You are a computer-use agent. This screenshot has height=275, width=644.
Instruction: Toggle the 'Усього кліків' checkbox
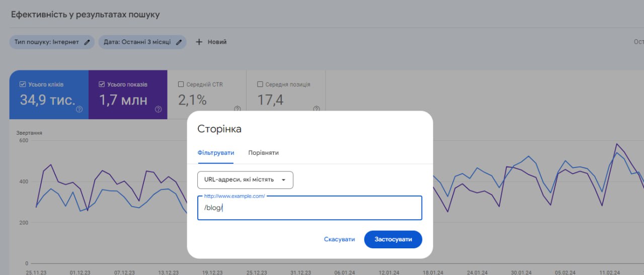(23, 84)
